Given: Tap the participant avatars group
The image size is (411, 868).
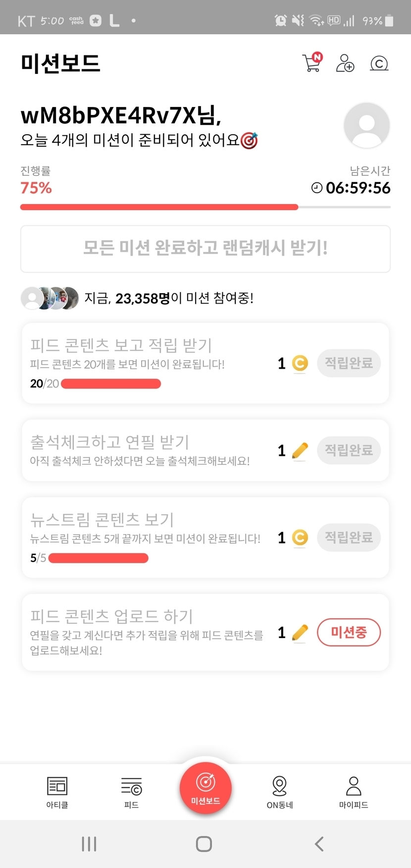Looking at the screenshot, I should click(50, 298).
